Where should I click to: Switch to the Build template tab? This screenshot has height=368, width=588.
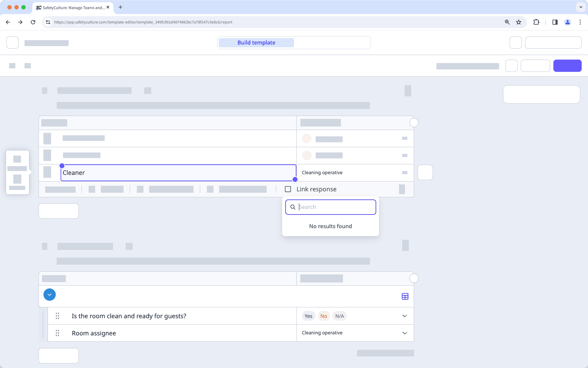[256, 42]
